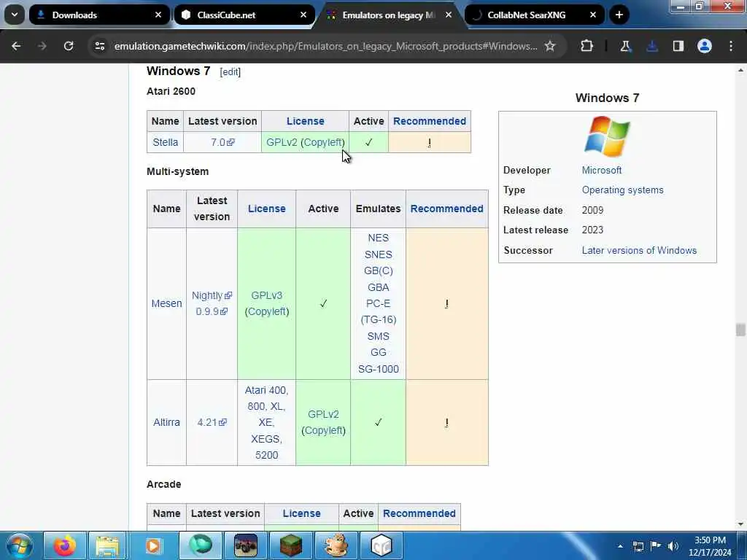Open the Mesen 0.9.9 version link
This screenshot has width=747, height=560.
tap(212, 311)
